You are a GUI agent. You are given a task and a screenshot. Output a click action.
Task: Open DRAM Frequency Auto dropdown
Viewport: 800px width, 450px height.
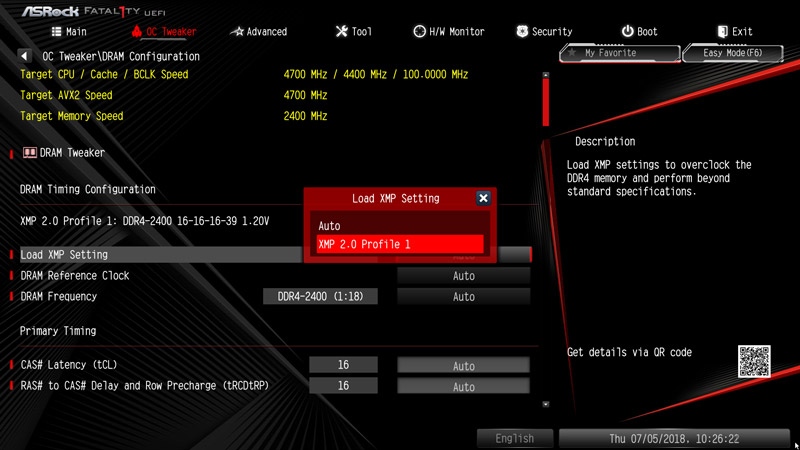tap(463, 296)
